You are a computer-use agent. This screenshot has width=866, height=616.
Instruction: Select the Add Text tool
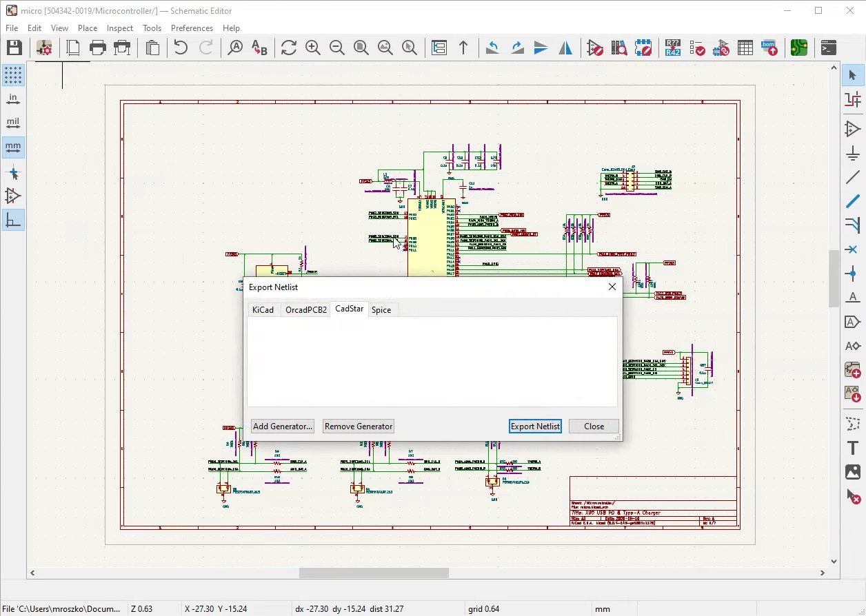point(853,448)
